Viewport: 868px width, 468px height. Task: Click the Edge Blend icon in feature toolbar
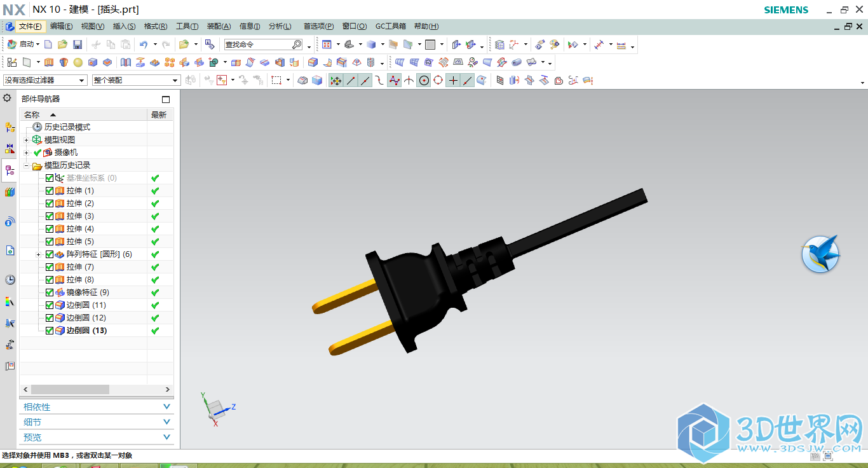[x=313, y=62]
